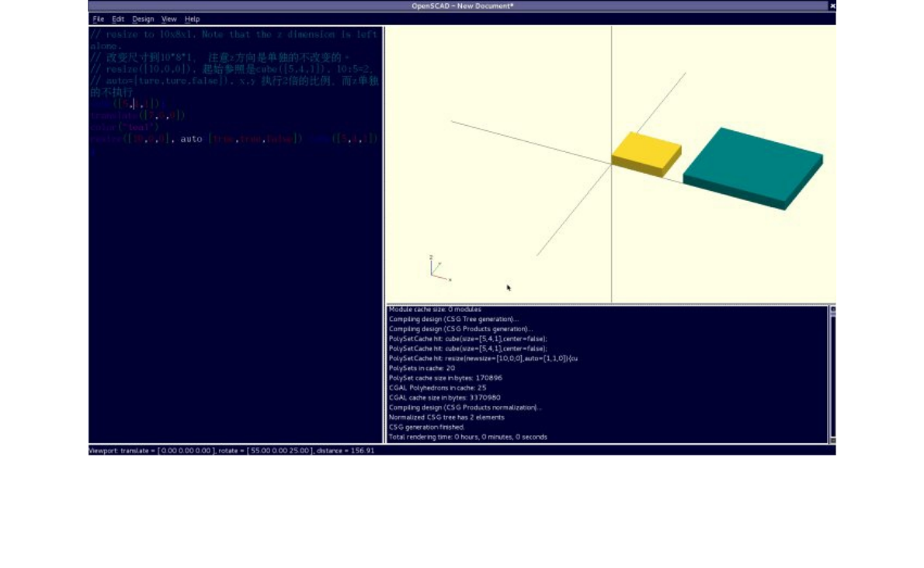
Task: Click the 'translate([7,0,0])' code line
Action: click(x=137, y=116)
